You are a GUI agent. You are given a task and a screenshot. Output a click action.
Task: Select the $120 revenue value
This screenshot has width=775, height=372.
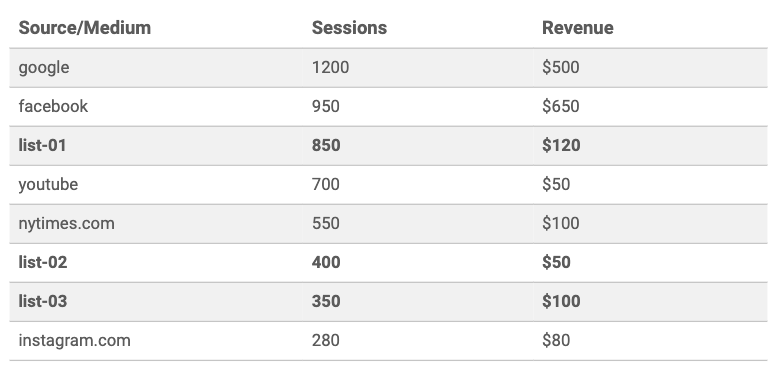pos(561,145)
